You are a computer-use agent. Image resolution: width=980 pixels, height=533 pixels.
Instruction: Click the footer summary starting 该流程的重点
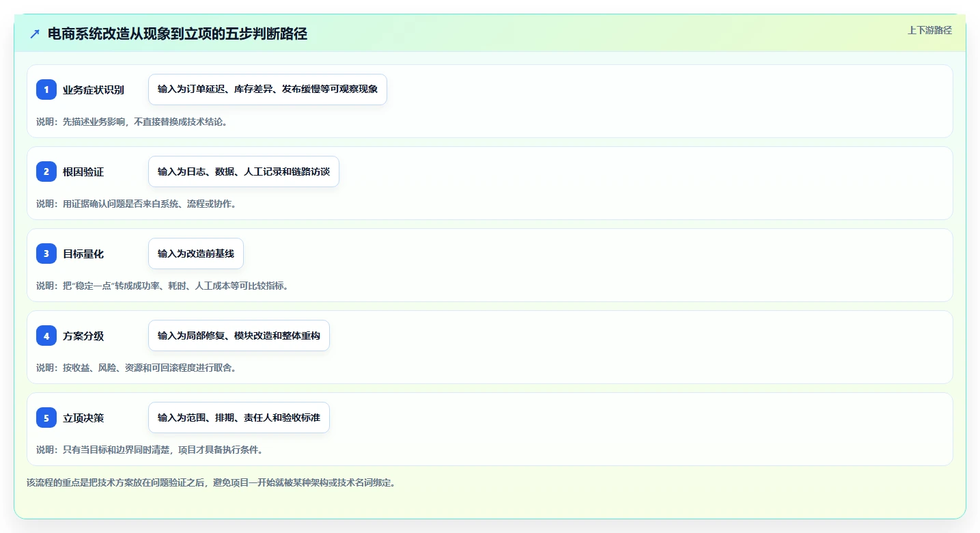pos(211,482)
